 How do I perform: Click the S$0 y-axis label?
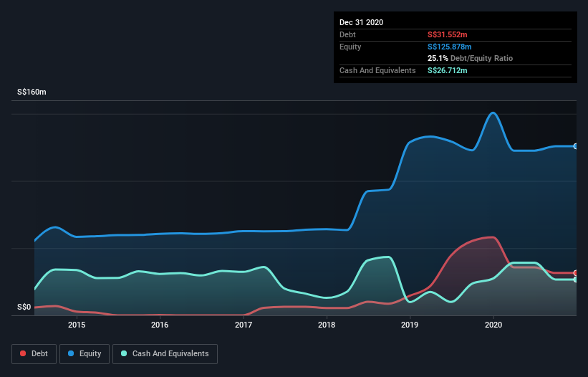24,307
